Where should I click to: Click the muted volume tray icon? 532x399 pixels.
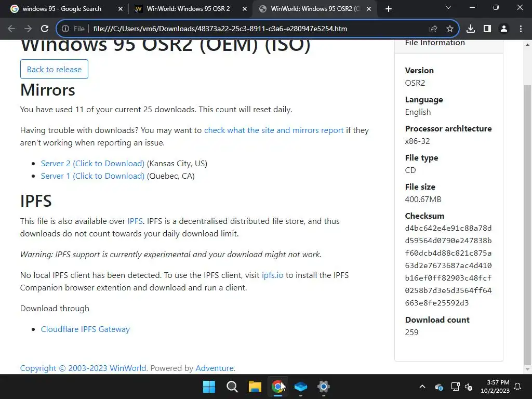pyautogui.click(x=469, y=387)
